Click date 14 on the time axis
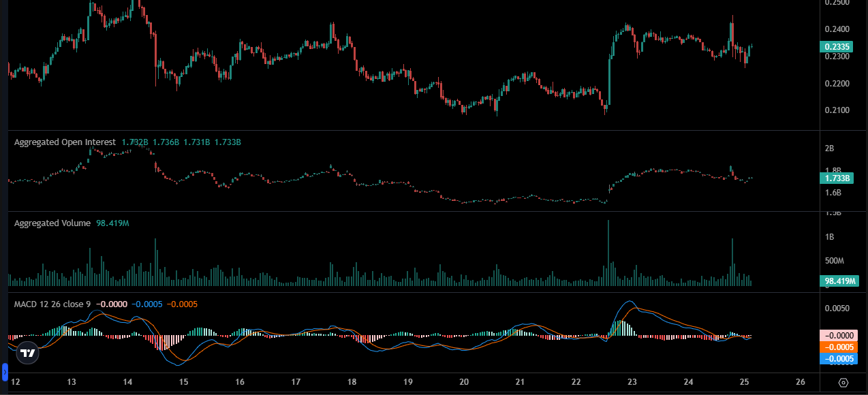Image resolution: width=868 pixels, height=395 pixels. coord(127,382)
